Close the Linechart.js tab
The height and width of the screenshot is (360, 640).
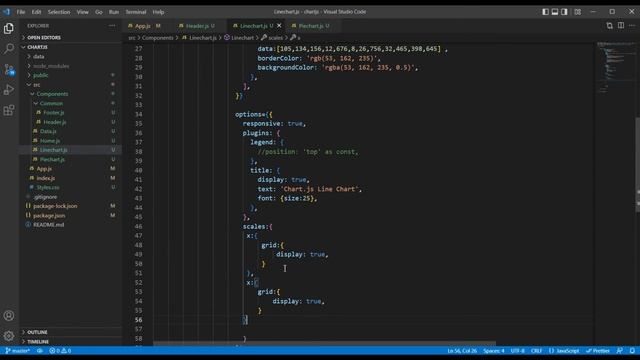point(279,26)
